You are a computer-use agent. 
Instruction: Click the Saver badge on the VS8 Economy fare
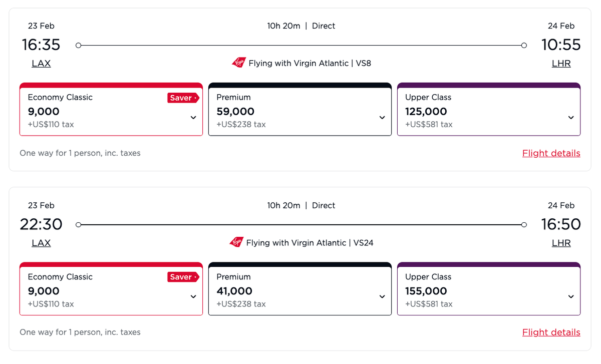pyautogui.click(x=183, y=98)
